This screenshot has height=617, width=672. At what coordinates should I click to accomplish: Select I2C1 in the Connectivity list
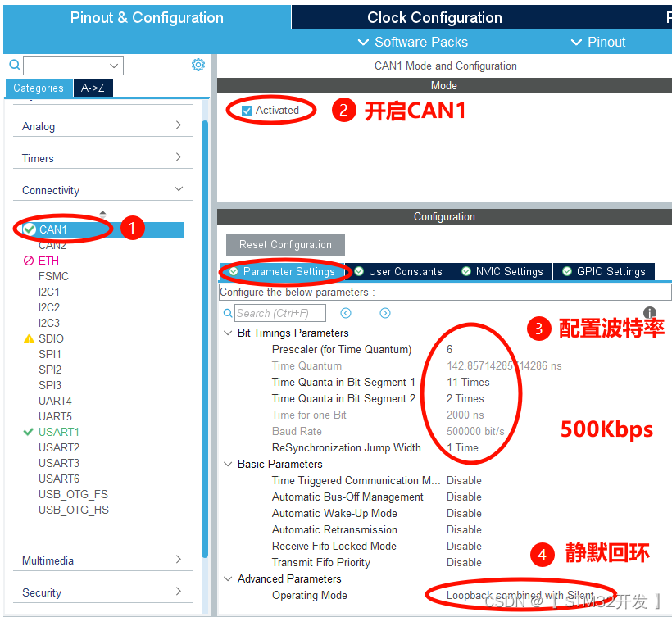[x=49, y=292]
